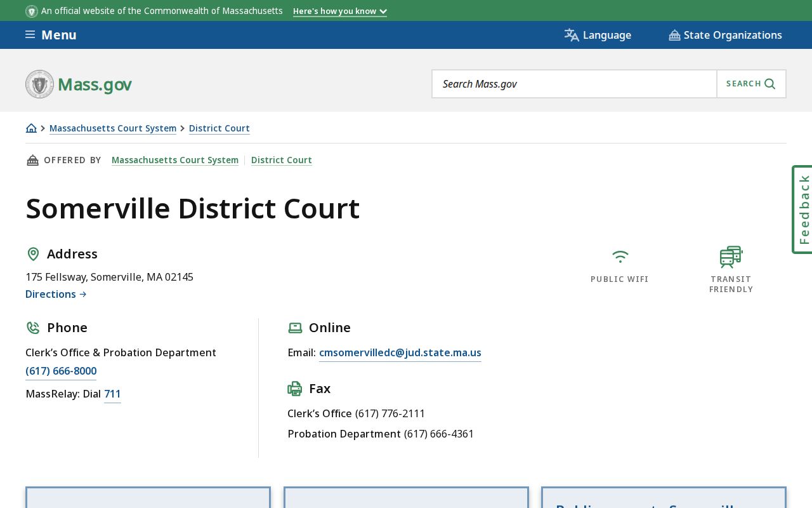This screenshot has width=812, height=508.
Task: Go to home via breadcrumb house icon
Action: [31, 128]
